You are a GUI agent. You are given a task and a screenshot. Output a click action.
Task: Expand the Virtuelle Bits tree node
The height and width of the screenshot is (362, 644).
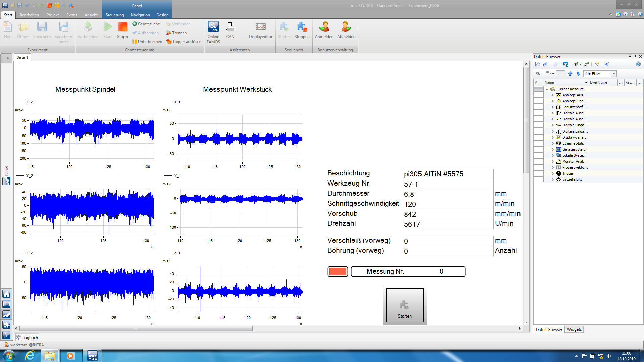coord(553,179)
